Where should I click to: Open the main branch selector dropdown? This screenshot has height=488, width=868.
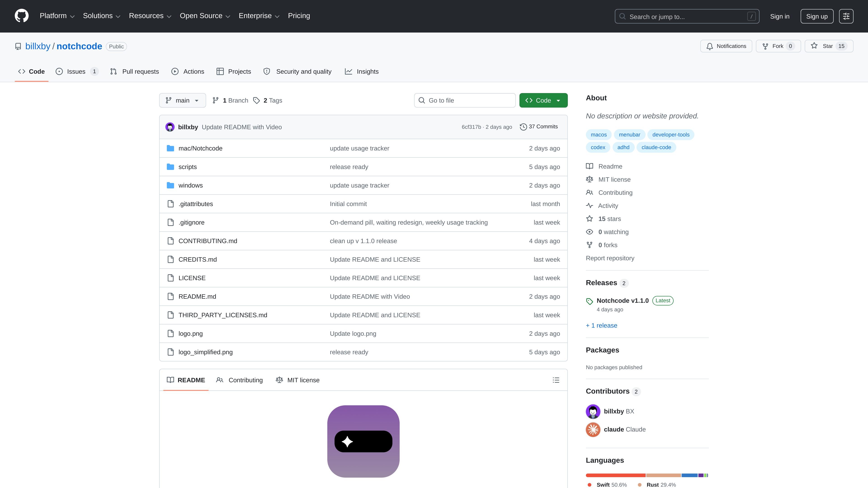tap(182, 100)
